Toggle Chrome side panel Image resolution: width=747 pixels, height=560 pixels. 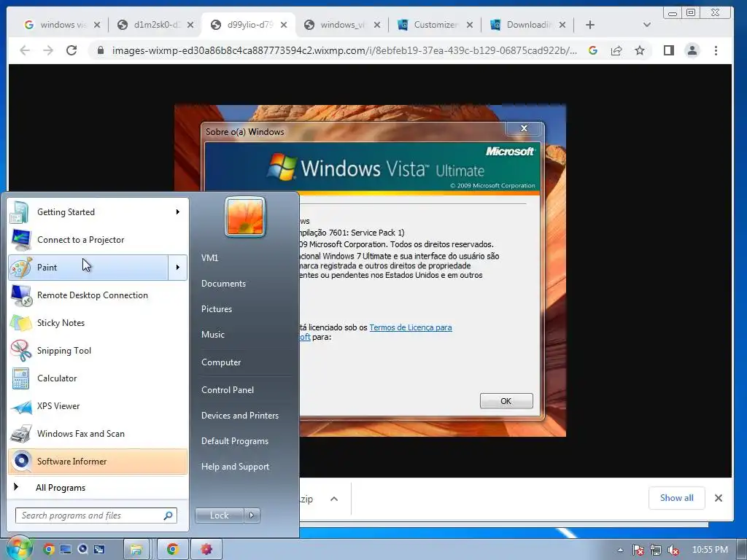pyautogui.click(x=668, y=50)
